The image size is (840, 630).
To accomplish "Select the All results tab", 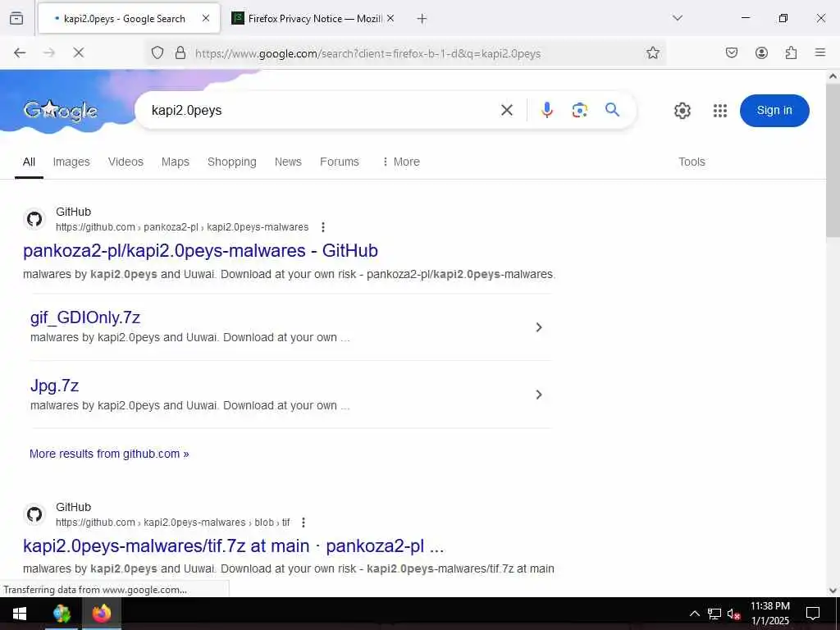I will tap(29, 162).
